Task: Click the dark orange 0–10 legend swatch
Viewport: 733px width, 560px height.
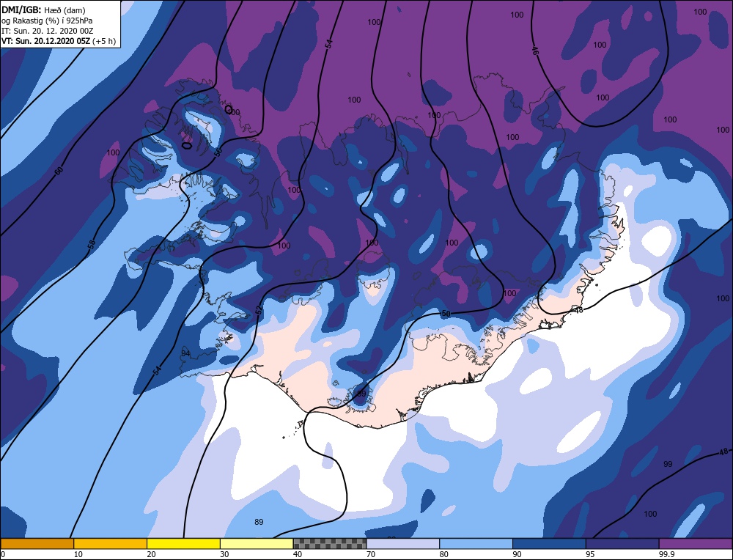Action: 37,544
